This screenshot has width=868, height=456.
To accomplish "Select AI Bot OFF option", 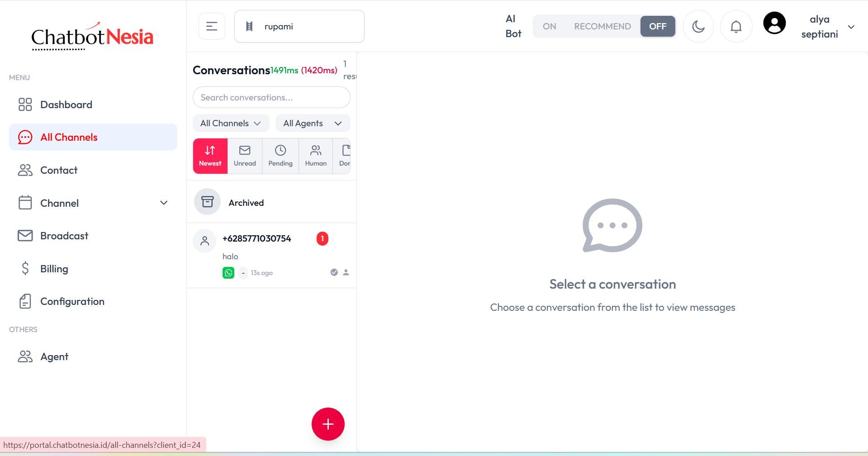I will [658, 26].
